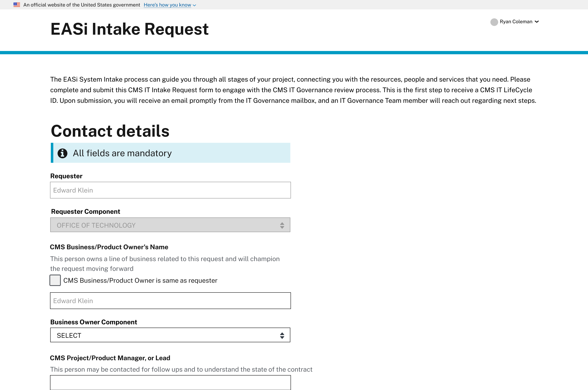Enable CMS Business/Product Owner is same as requester

55,280
